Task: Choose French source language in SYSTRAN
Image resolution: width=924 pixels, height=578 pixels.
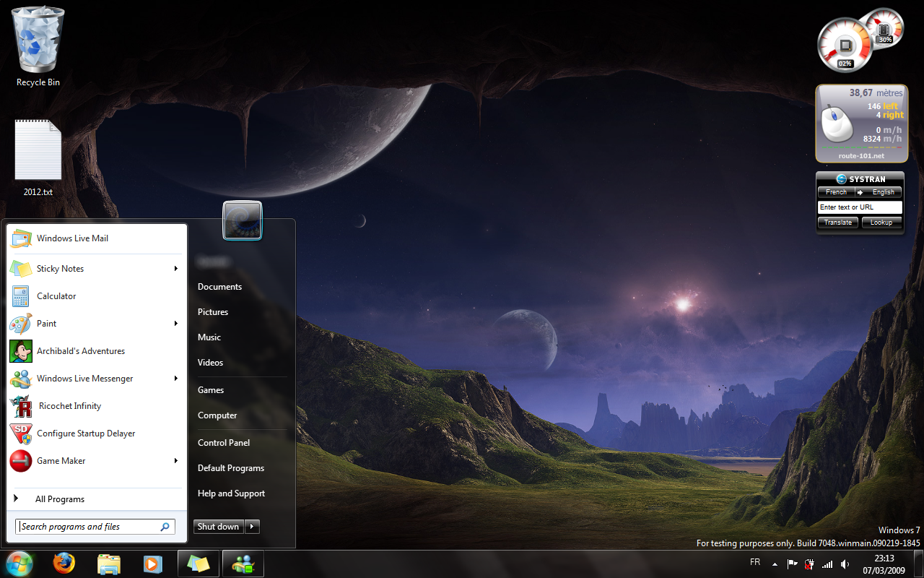Action: pyautogui.click(x=836, y=192)
